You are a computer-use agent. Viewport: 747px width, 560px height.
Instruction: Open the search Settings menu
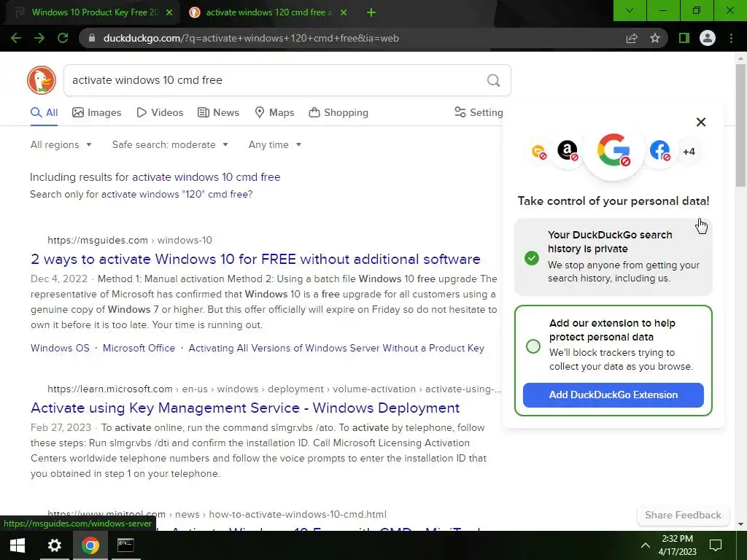point(479,113)
